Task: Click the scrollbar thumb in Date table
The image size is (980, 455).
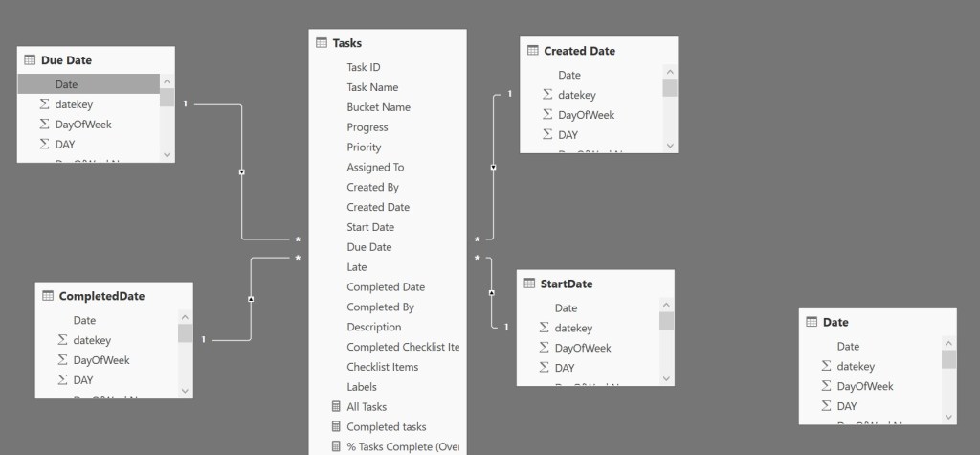Action: pos(948,359)
